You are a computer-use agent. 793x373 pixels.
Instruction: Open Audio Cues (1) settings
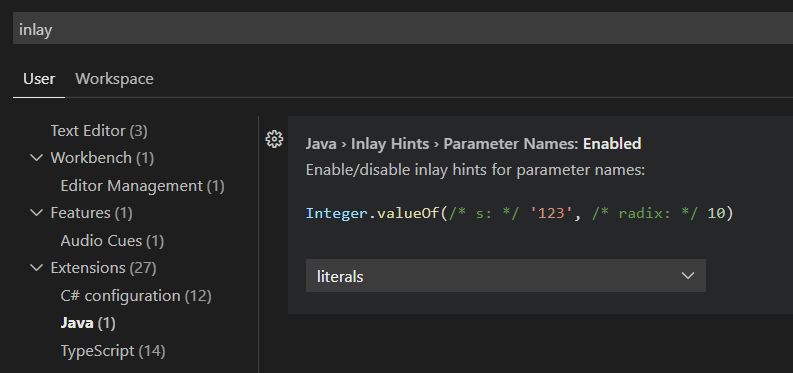point(112,241)
